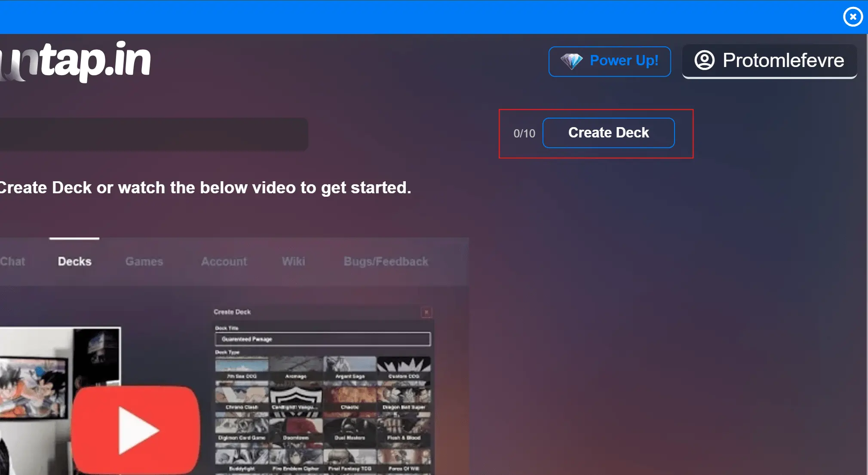Click the 0/10 deck count text
The width and height of the screenshot is (868, 475).
tap(524, 134)
